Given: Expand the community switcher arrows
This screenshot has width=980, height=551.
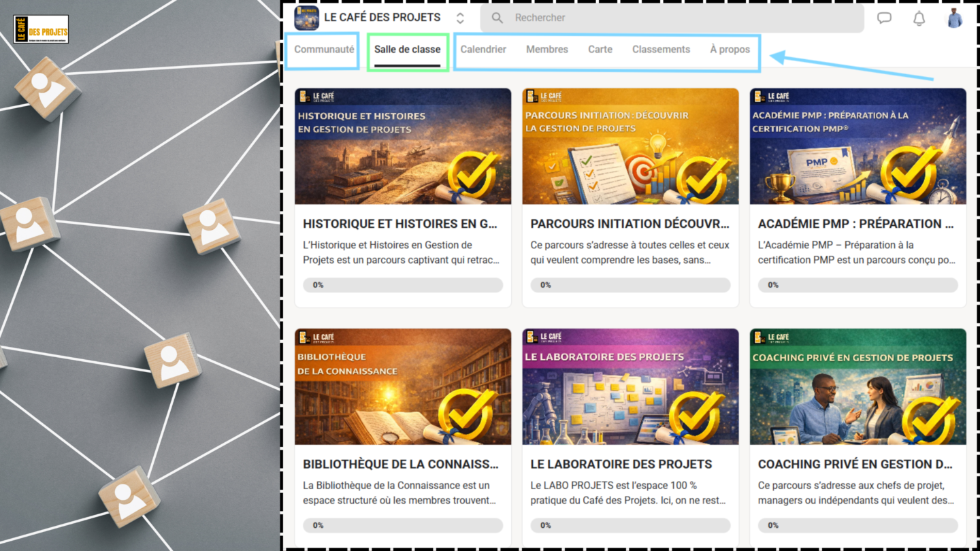Looking at the screenshot, I should point(460,18).
